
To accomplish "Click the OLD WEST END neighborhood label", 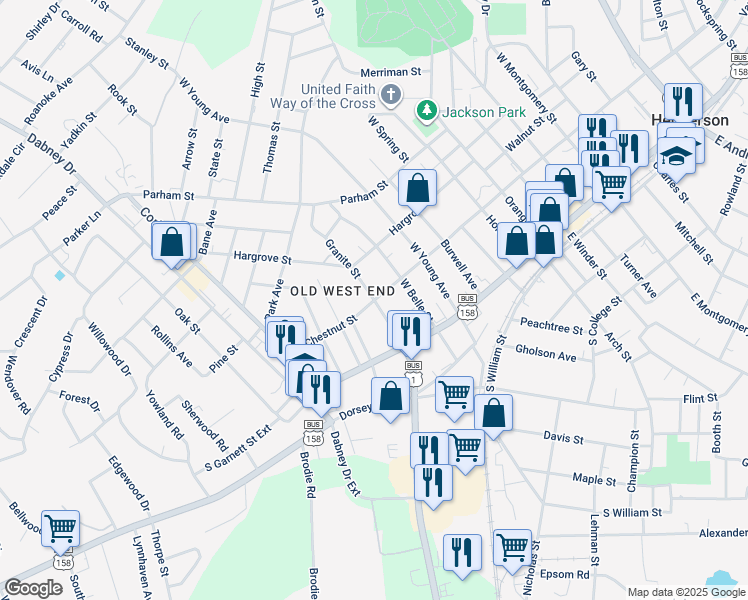I will point(342,291).
